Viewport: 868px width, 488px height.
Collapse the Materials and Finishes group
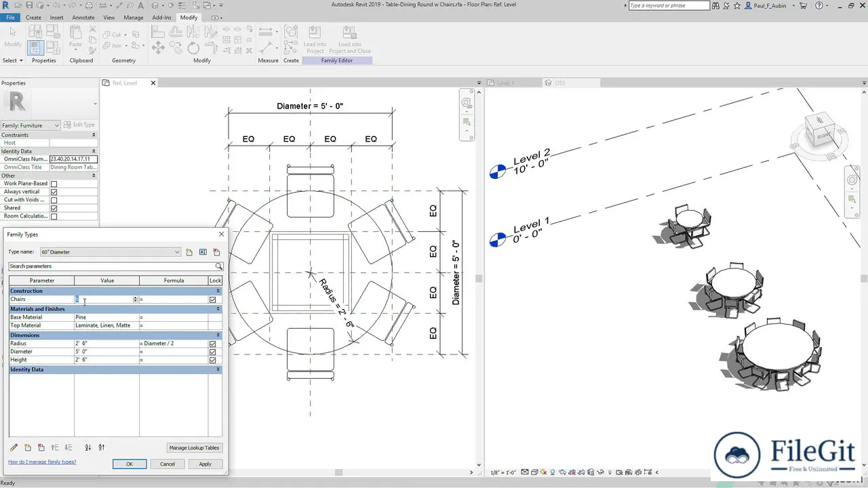click(218, 309)
